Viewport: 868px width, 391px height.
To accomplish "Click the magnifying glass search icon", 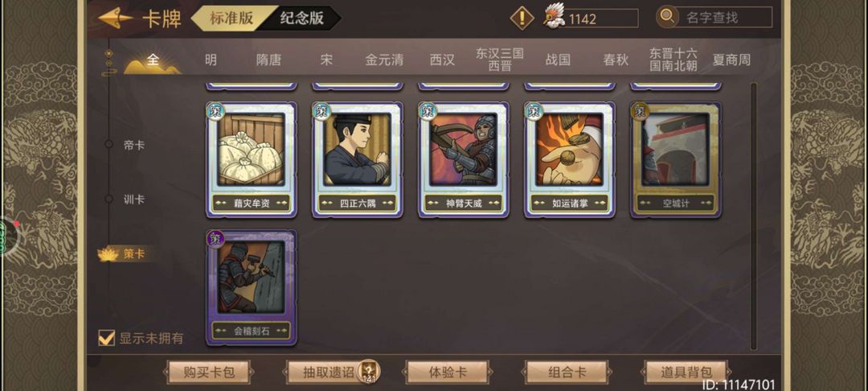I will pyautogui.click(x=667, y=17).
